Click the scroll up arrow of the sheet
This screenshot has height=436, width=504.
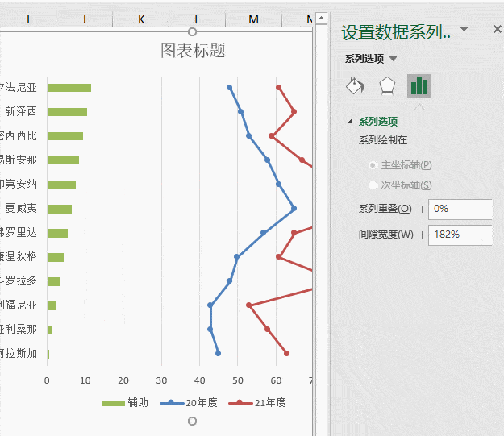click(321, 18)
